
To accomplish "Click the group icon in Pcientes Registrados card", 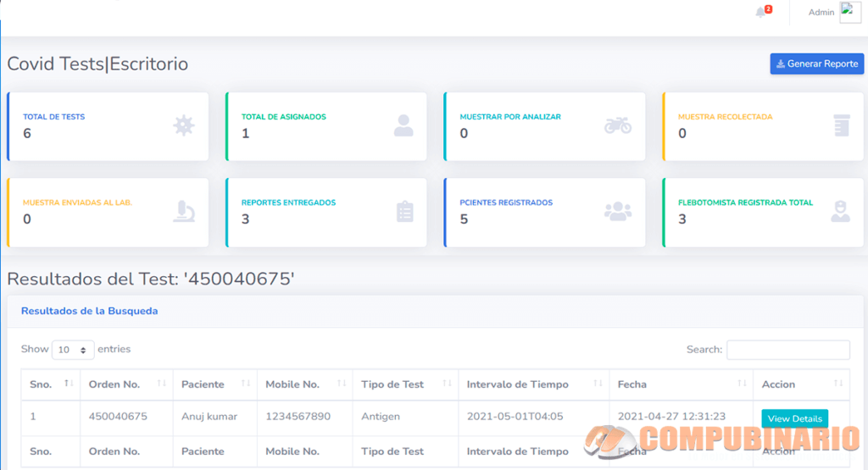I will (x=618, y=212).
